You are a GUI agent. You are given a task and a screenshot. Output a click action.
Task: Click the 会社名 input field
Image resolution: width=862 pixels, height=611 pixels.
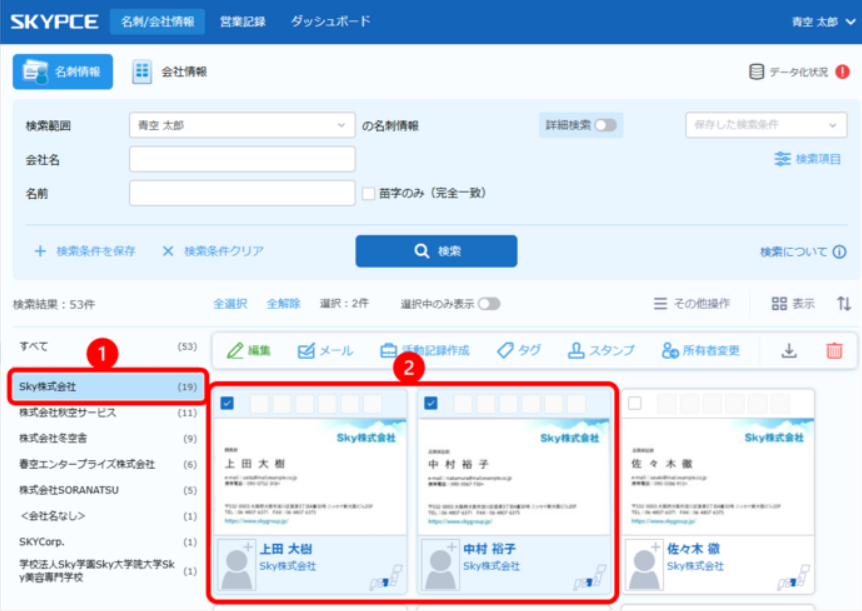pyautogui.click(x=242, y=159)
